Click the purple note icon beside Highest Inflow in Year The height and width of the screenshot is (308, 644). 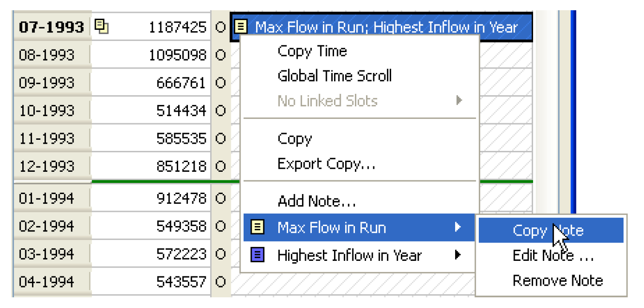pos(258,255)
